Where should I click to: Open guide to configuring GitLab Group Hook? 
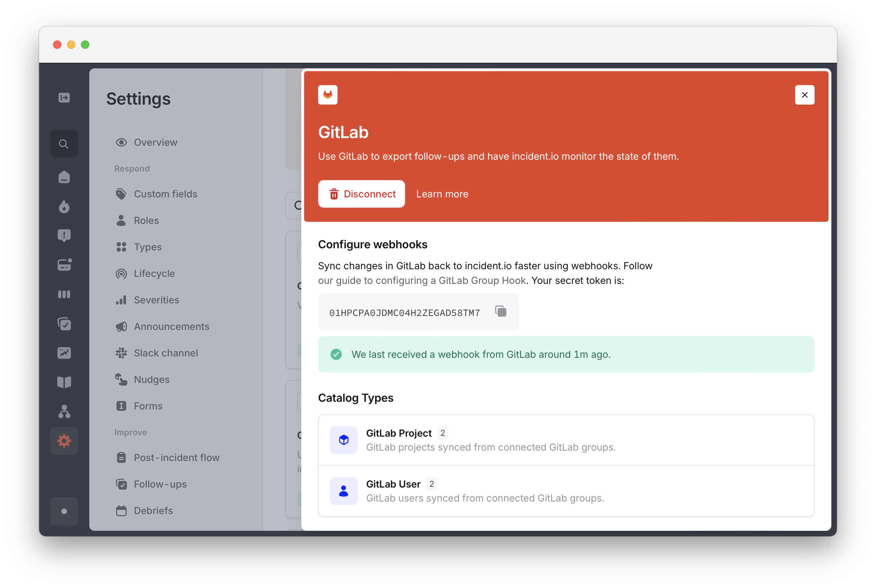click(x=422, y=280)
